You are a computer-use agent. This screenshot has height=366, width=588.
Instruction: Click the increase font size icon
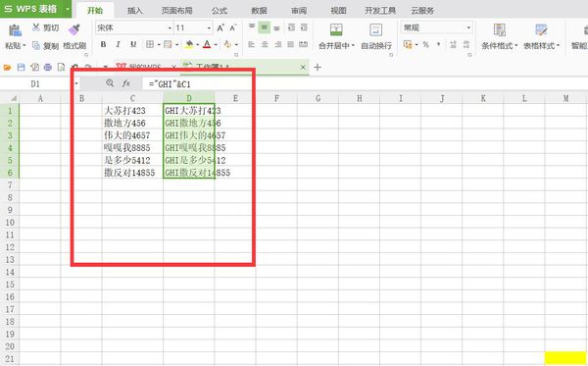pos(220,27)
